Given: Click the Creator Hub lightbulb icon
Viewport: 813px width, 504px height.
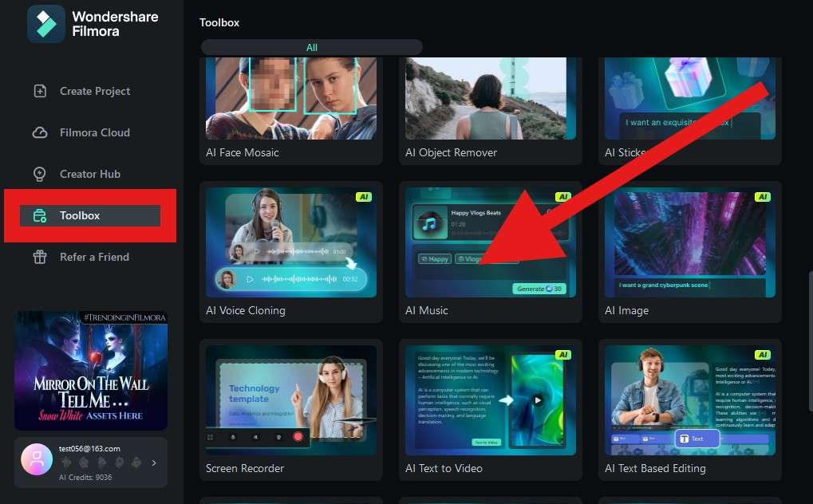Looking at the screenshot, I should coord(40,174).
